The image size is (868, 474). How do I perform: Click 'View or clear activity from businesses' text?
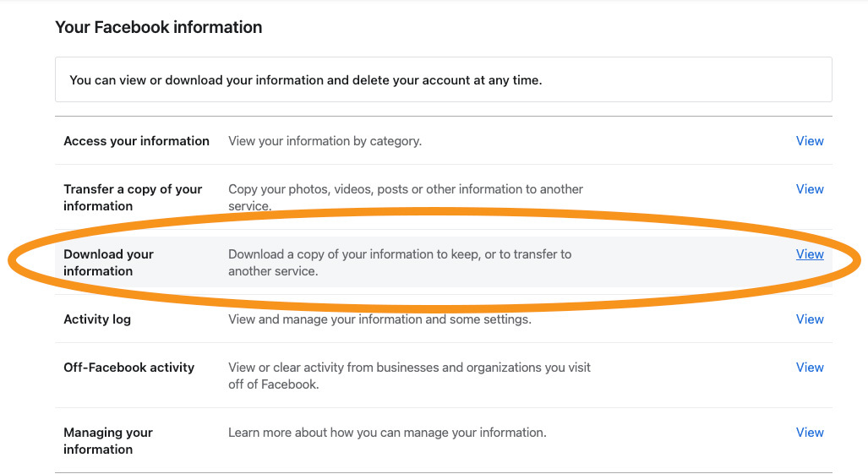coord(409,368)
